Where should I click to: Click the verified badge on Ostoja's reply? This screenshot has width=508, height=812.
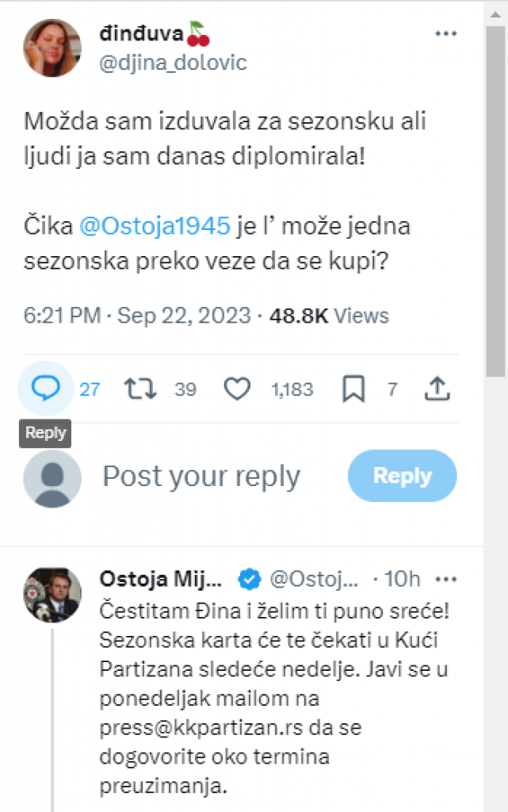[250, 580]
